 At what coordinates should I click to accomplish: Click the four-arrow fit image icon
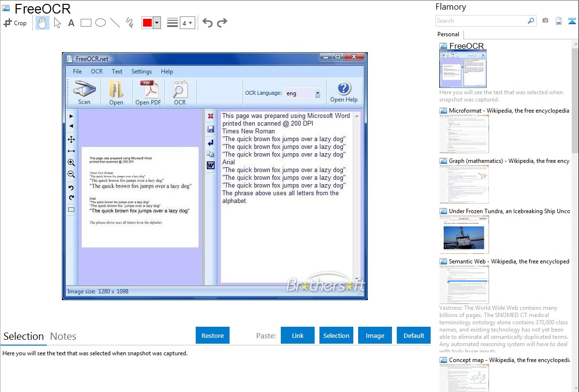click(71, 139)
